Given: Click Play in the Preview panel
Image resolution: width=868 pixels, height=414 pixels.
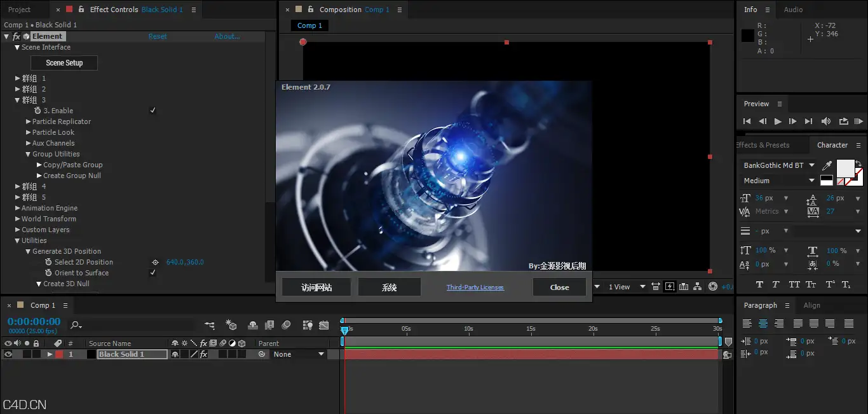Looking at the screenshot, I should pyautogui.click(x=777, y=121).
